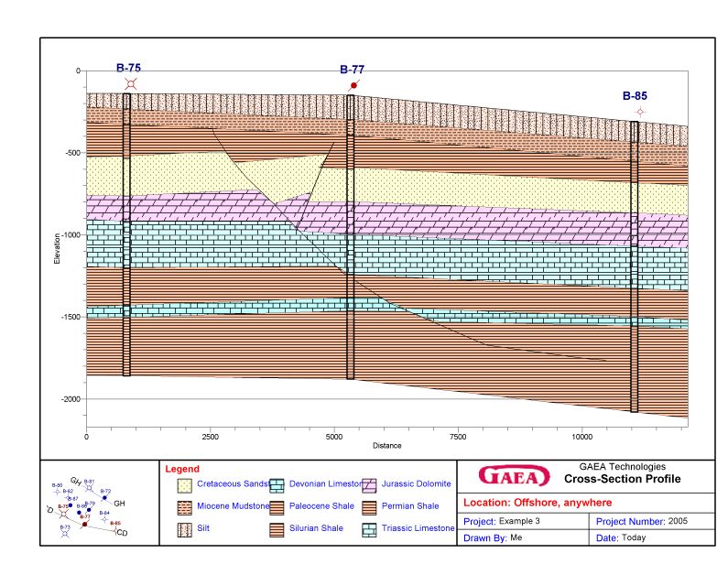Select the B-85 borehole title text

636,95
